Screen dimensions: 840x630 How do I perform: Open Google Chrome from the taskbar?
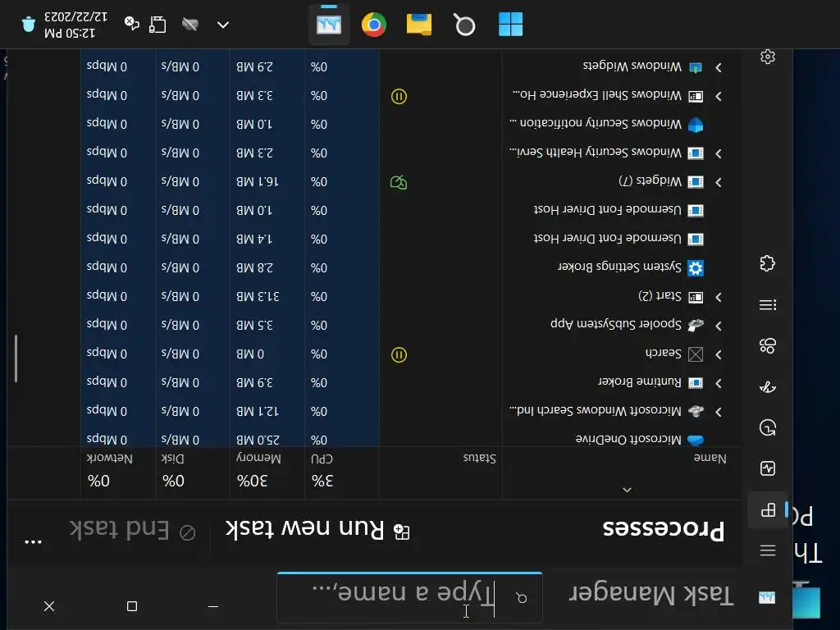click(374, 25)
